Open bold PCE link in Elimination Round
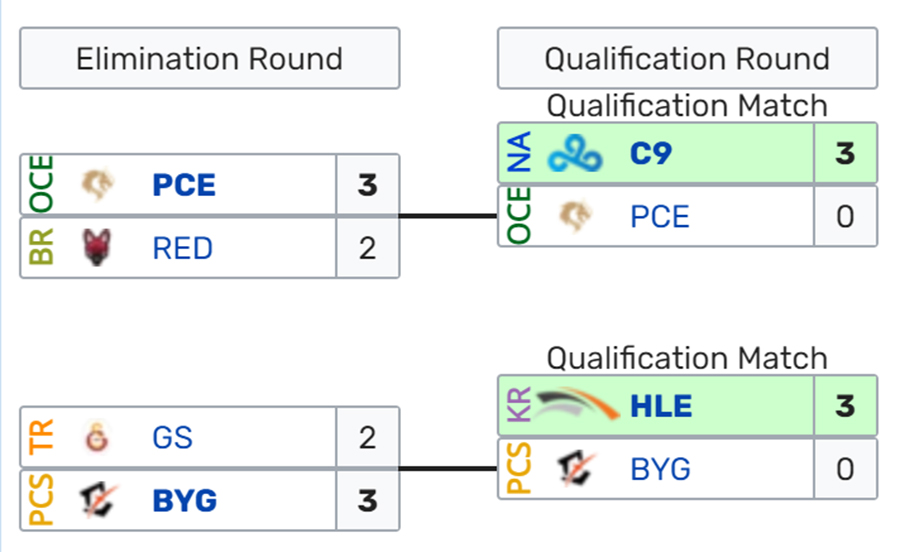This screenshot has width=900, height=552. click(184, 185)
